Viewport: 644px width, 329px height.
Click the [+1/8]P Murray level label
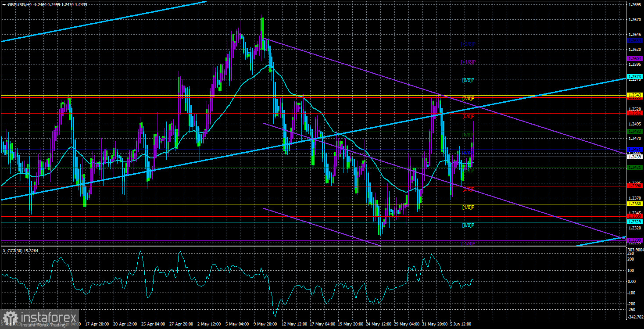pyautogui.click(x=468, y=62)
